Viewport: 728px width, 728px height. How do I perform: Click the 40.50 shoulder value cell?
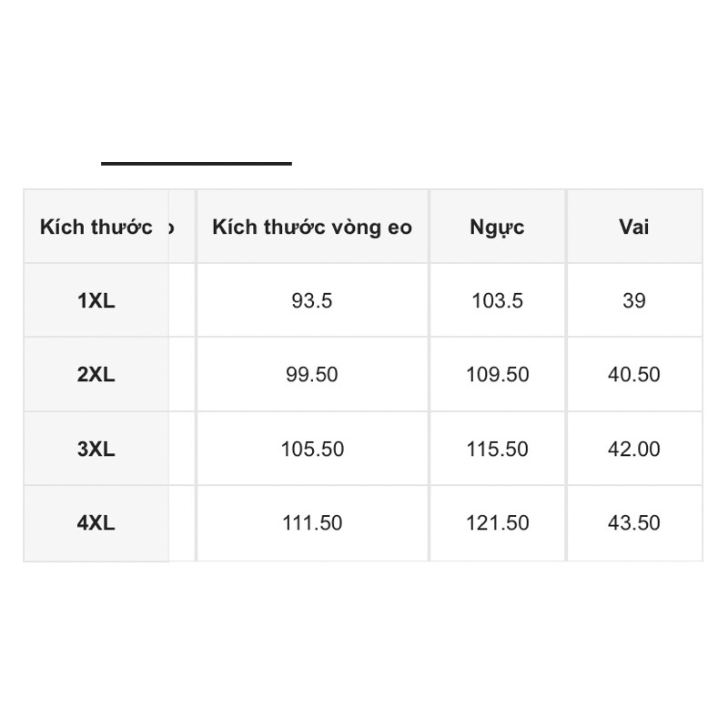(634, 374)
